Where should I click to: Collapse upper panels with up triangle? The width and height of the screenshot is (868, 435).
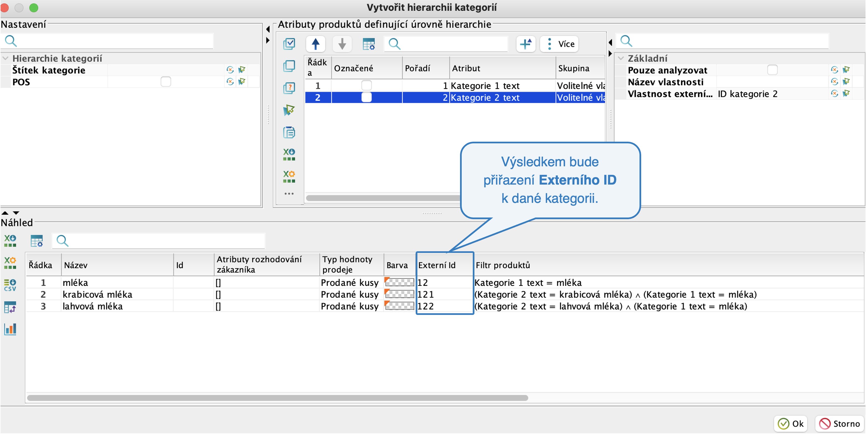point(5,213)
